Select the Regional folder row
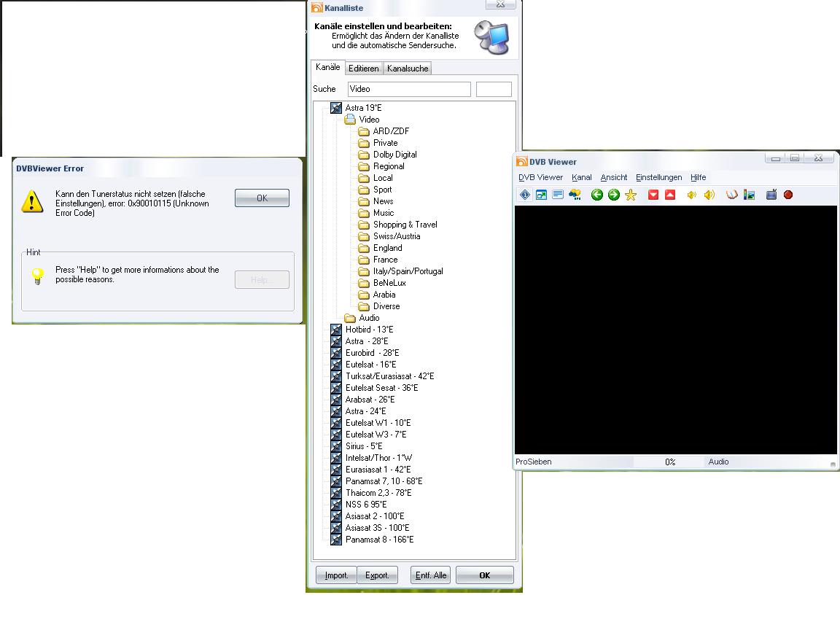The image size is (840, 630). pos(389,166)
